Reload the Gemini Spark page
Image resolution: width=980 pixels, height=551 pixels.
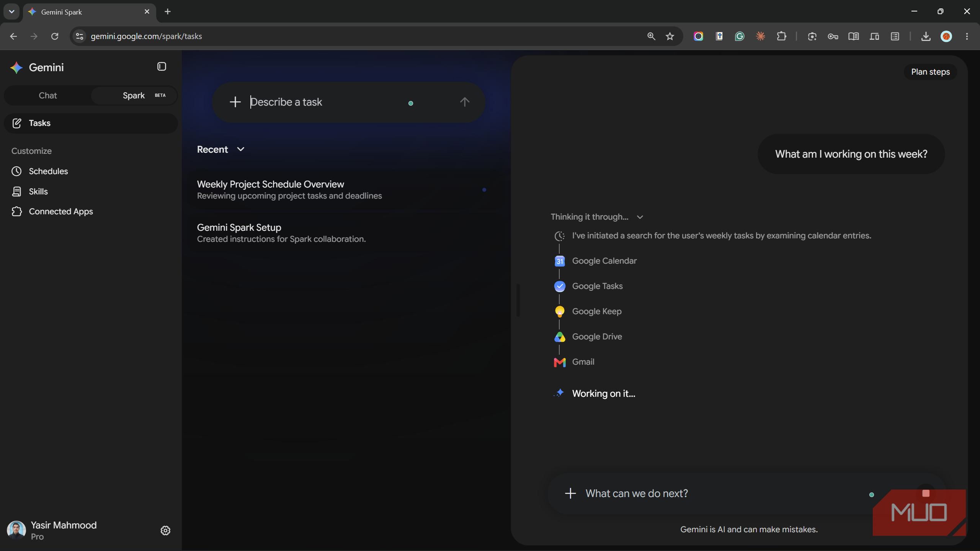point(55,36)
